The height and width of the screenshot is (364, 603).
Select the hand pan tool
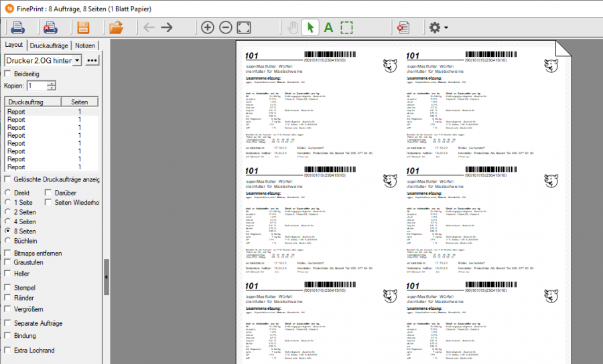(293, 27)
